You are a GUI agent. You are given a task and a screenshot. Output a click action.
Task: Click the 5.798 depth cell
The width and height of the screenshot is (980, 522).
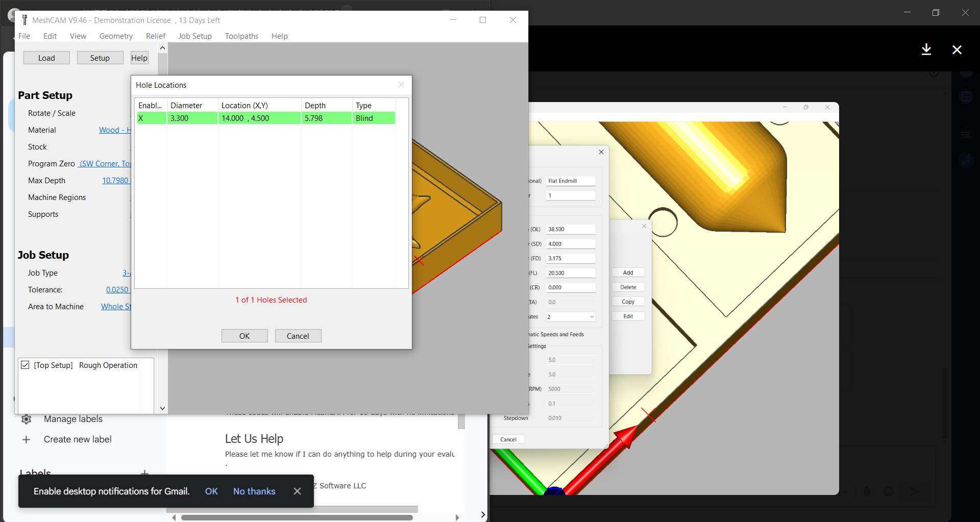click(327, 118)
